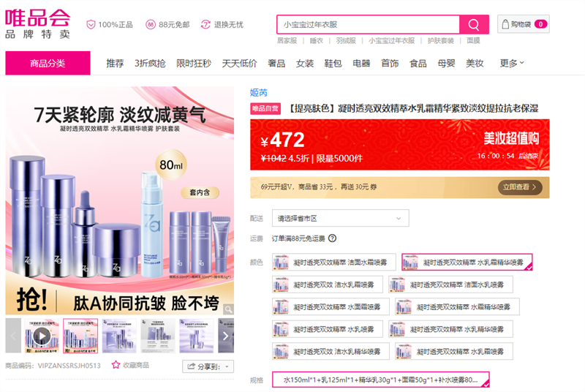Image resolution: width=585 pixels, height=392 pixels.
Task: Zoom the product image with magnifier
Action: click(227, 311)
